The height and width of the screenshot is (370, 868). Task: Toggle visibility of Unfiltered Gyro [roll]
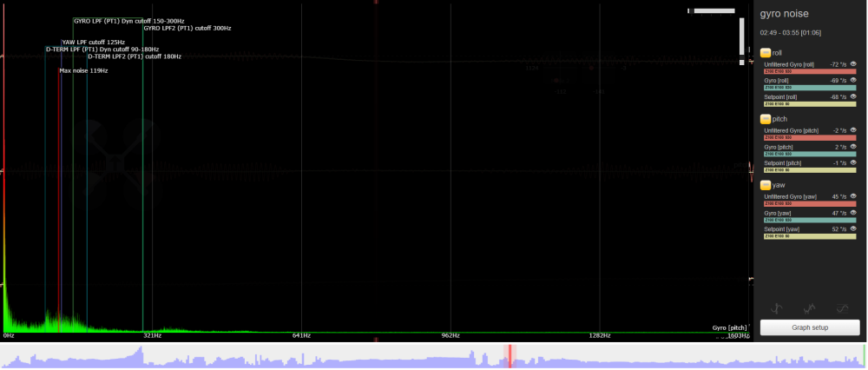click(853, 64)
